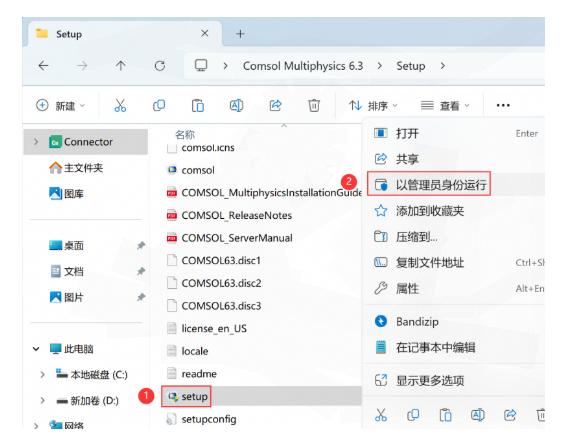The height and width of the screenshot is (446, 567).
Task: Go up one folder level
Action: 120,66
